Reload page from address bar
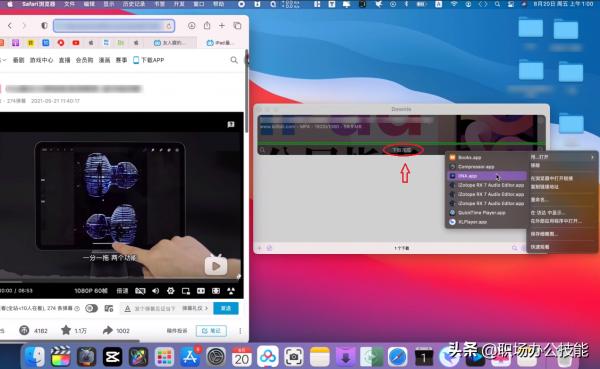600x369 pixels. pyautogui.click(x=168, y=26)
